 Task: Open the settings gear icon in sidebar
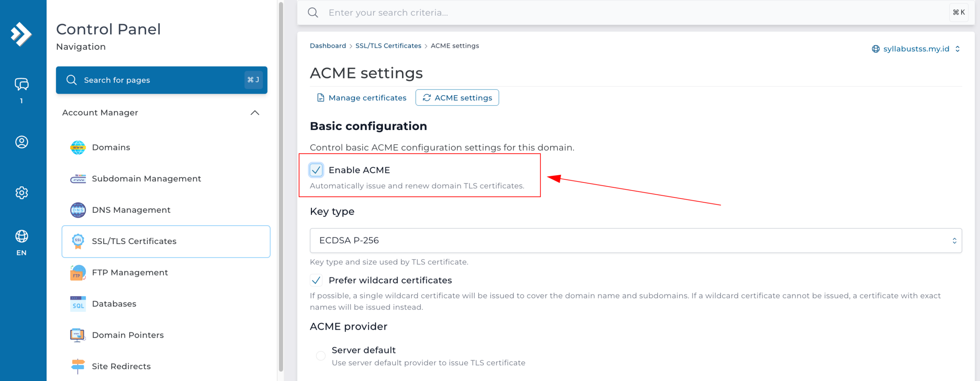pos(21,193)
